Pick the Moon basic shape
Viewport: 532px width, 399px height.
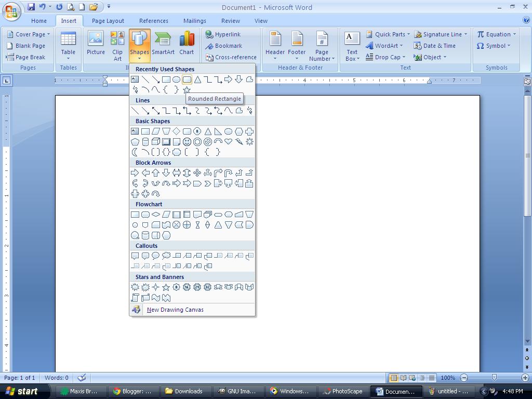[135, 152]
